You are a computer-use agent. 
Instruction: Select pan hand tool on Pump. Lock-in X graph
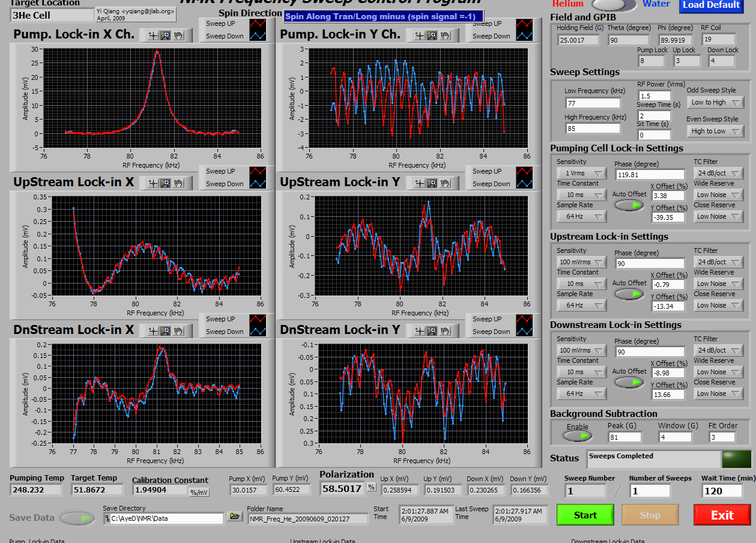[x=178, y=35]
